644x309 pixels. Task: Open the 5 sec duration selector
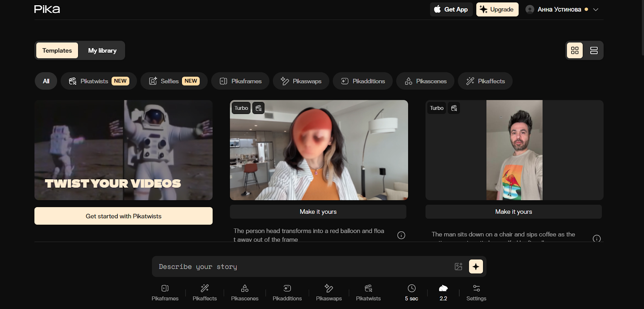tap(411, 293)
